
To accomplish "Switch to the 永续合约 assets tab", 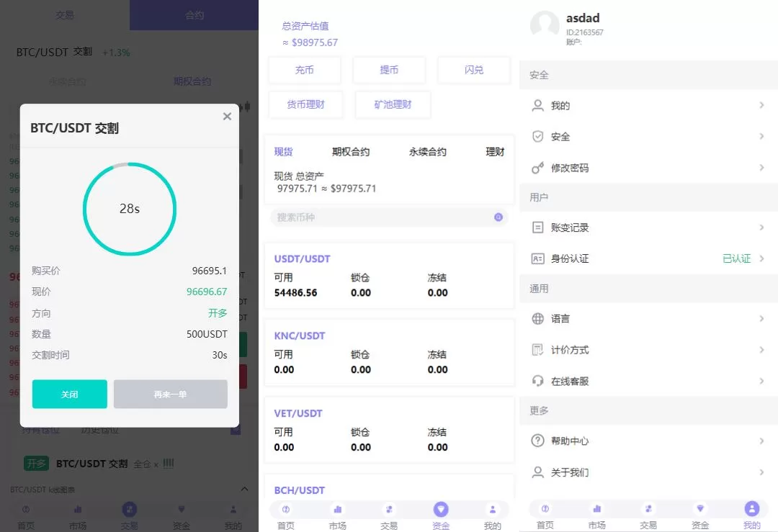I will click(x=427, y=152).
